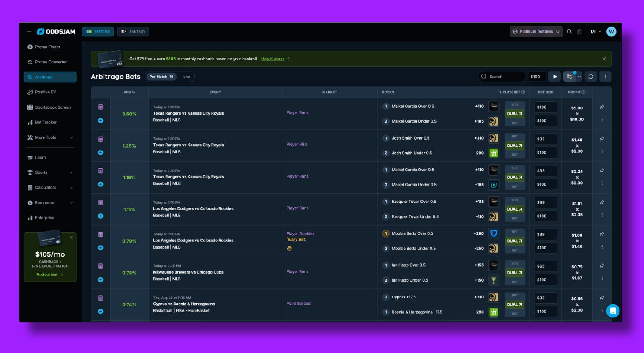This screenshot has width=644, height=353.
Task: Add the 3.60% arb bet with plus
Action: (x=101, y=120)
